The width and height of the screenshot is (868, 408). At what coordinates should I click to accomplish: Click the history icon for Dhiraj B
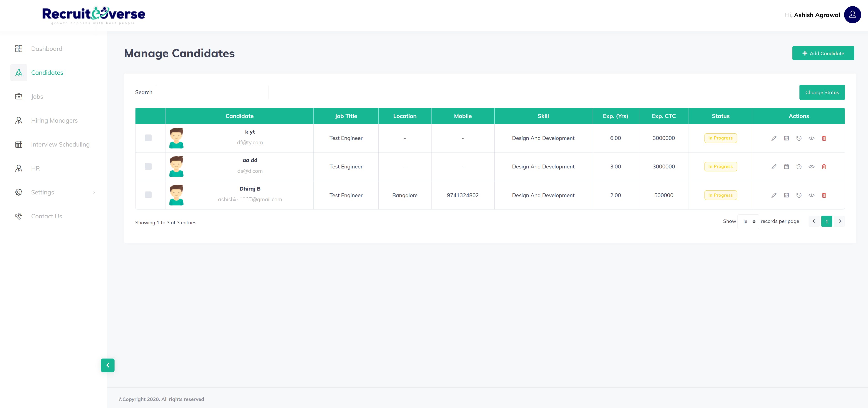(799, 195)
